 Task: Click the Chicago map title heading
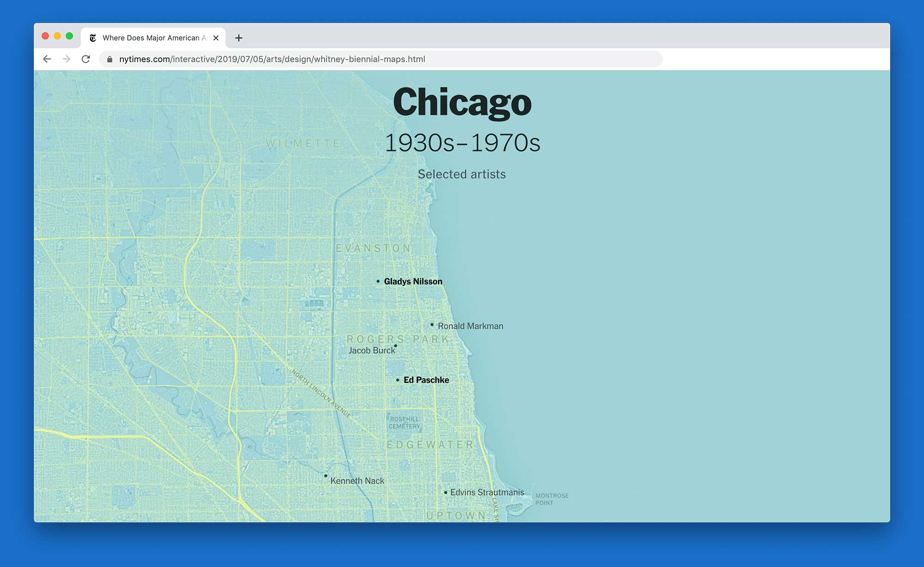tap(462, 102)
